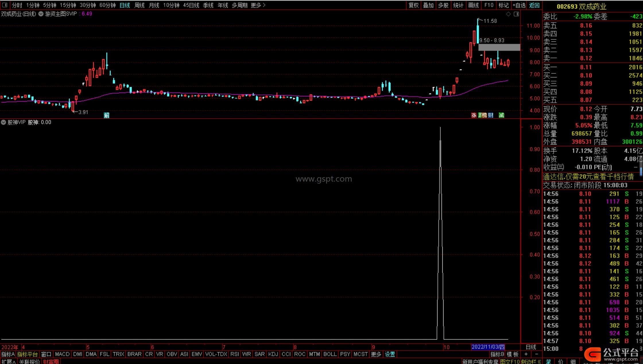The image size is (643, 364).
Task: Select the 周线 weekly period tab
Action: 140,5
